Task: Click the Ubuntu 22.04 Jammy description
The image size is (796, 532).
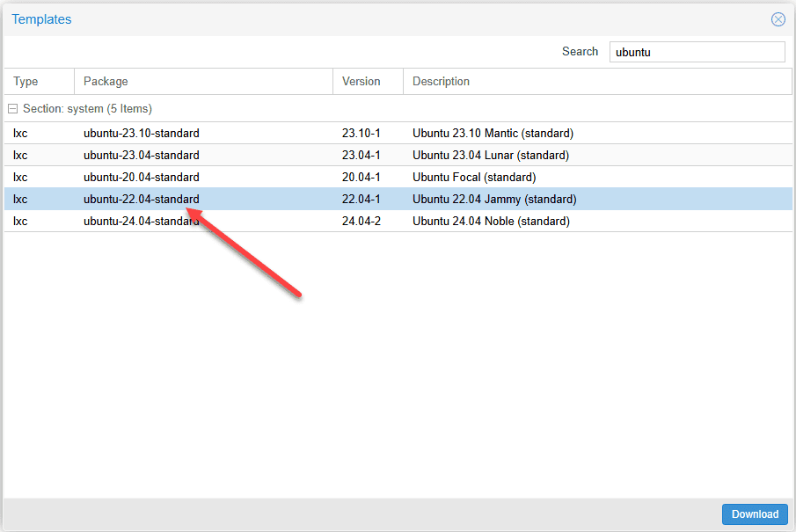Action: pos(494,199)
